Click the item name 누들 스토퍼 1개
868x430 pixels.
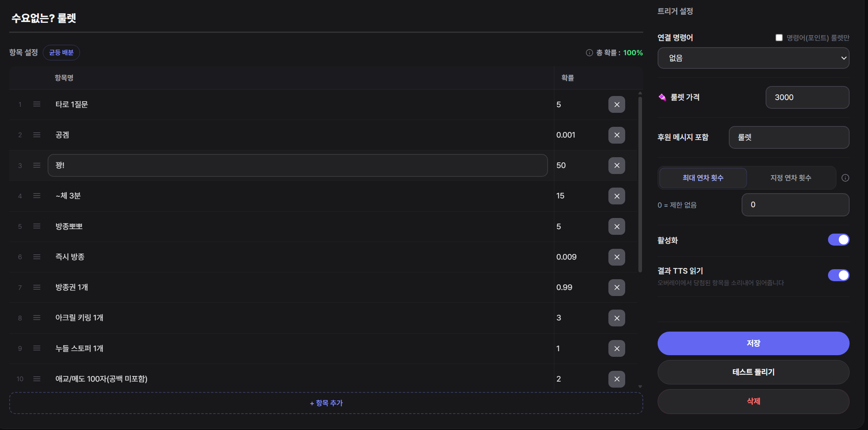coord(79,348)
